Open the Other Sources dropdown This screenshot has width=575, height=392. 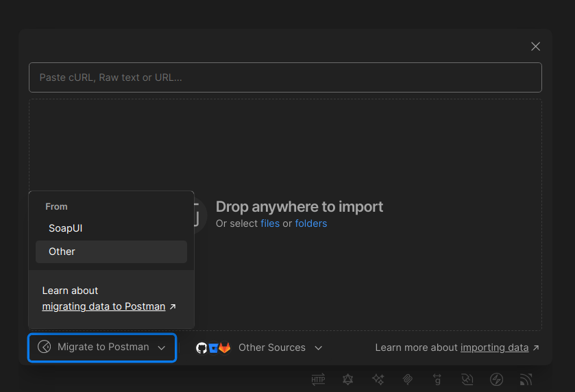click(x=258, y=347)
